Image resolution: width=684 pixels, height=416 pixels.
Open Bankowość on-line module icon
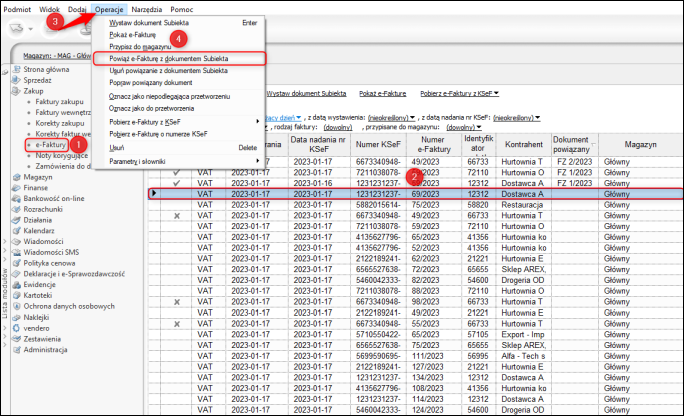coord(16,198)
